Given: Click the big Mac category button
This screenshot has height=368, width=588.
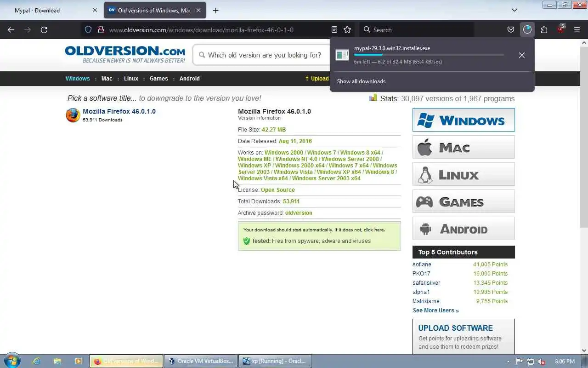Looking at the screenshot, I should pyautogui.click(x=464, y=147).
